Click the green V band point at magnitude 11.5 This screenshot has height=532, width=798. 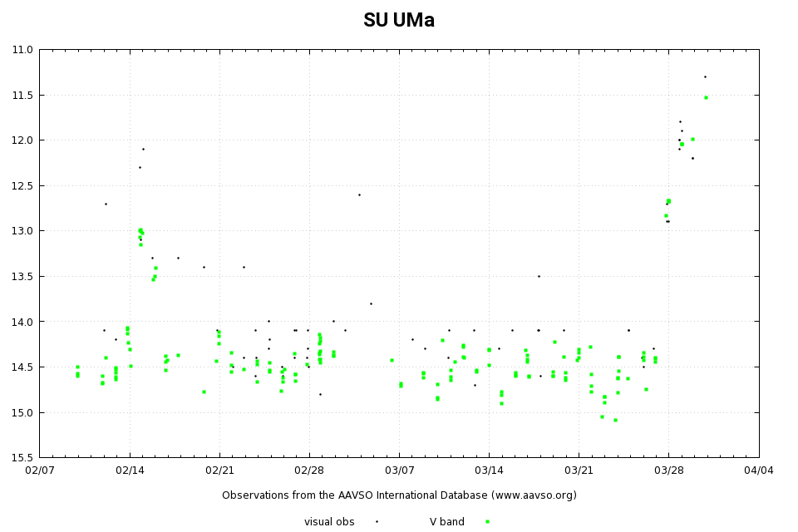(706, 97)
